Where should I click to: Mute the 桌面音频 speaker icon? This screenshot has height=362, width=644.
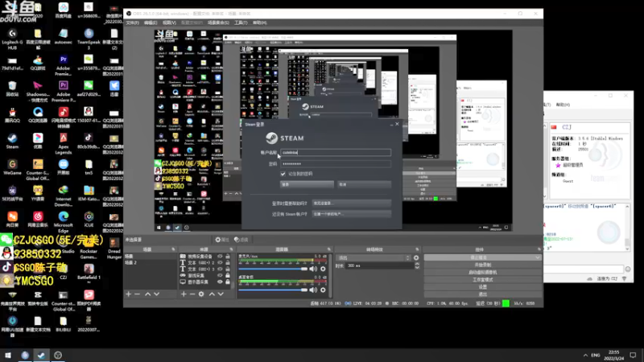pos(313,290)
